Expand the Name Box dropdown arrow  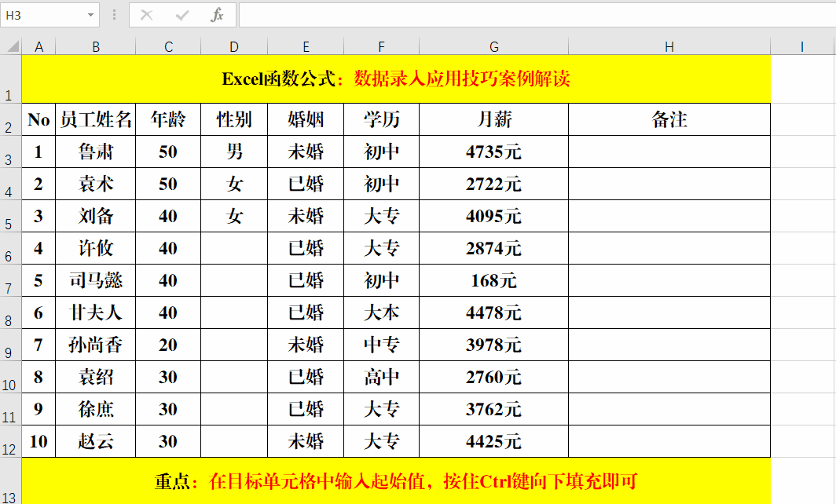coord(90,16)
